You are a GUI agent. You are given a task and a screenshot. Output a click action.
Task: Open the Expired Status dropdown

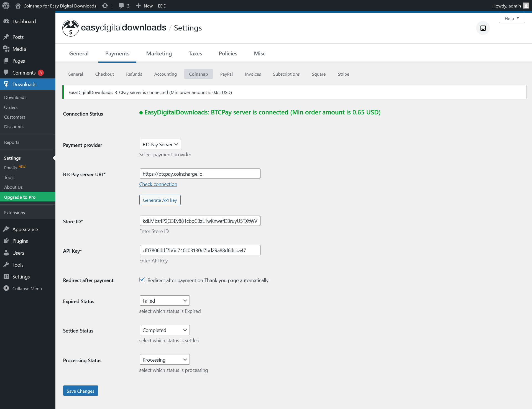pos(165,301)
